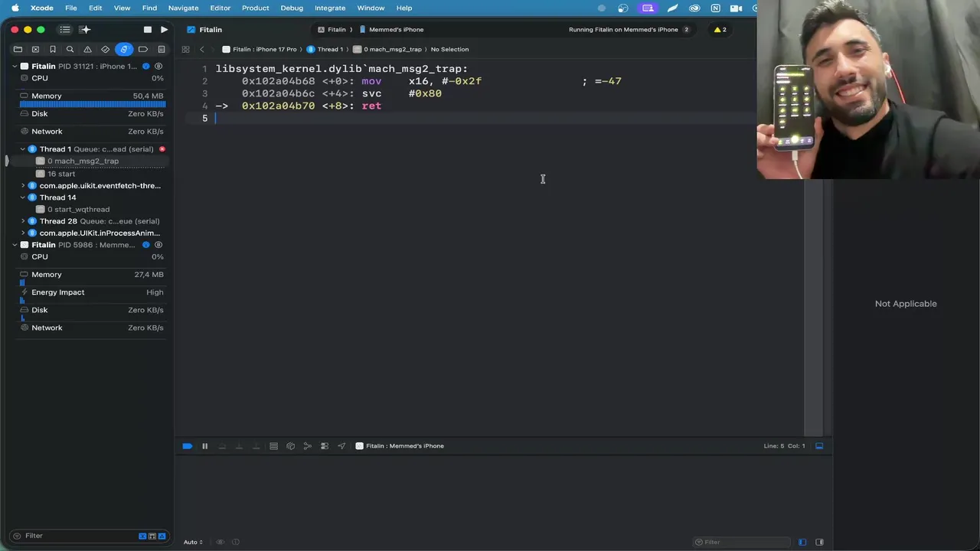Open the Source Control navigator icon
This screenshot has width=980, height=551.
[x=35, y=49]
